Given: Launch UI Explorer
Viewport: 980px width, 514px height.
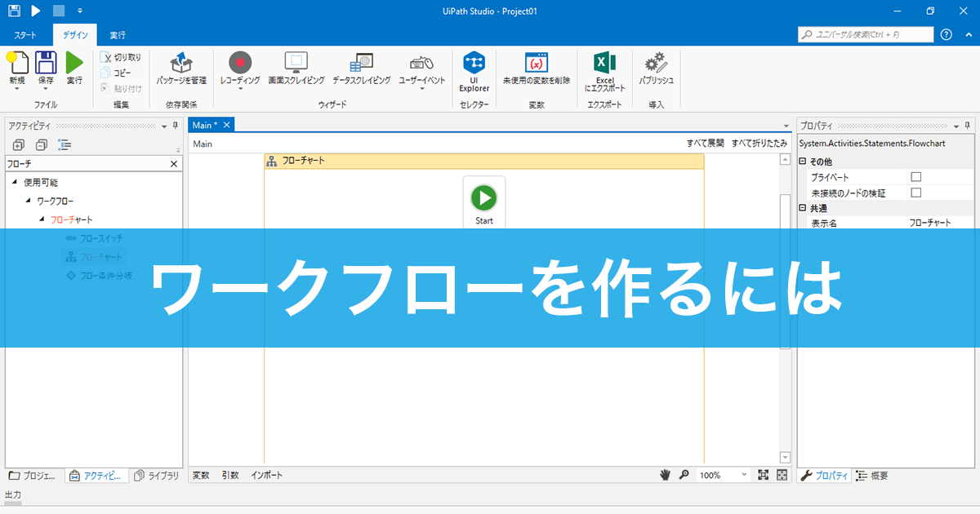Looking at the screenshot, I should click(x=474, y=72).
